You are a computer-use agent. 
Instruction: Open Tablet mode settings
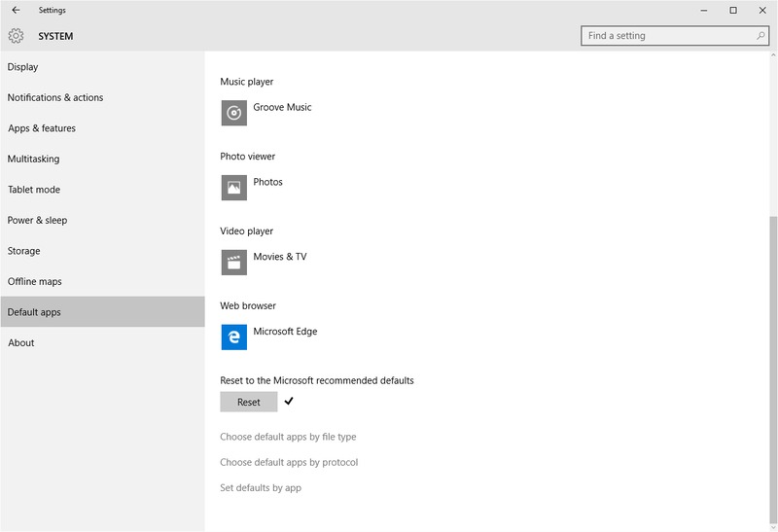34,190
